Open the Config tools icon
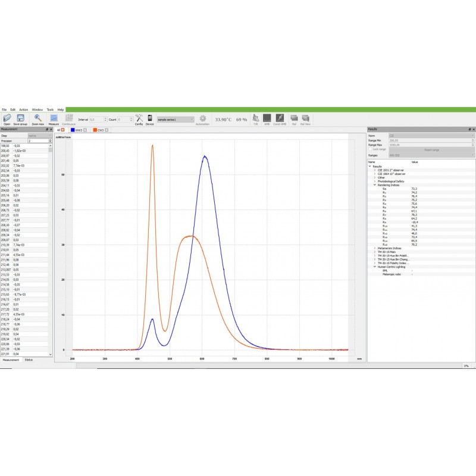This screenshot has height=476, width=476. 139,118
